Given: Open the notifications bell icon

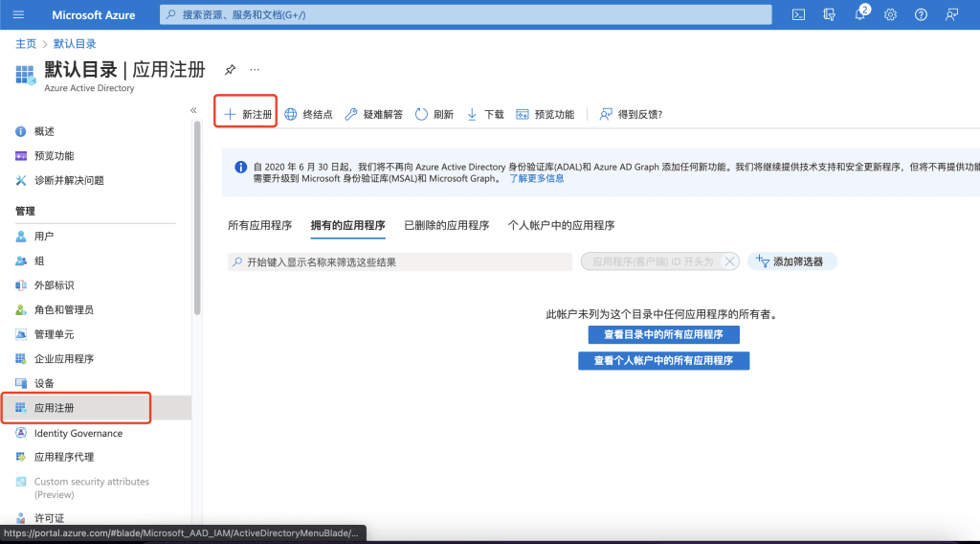Looking at the screenshot, I should [x=860, y=14].
